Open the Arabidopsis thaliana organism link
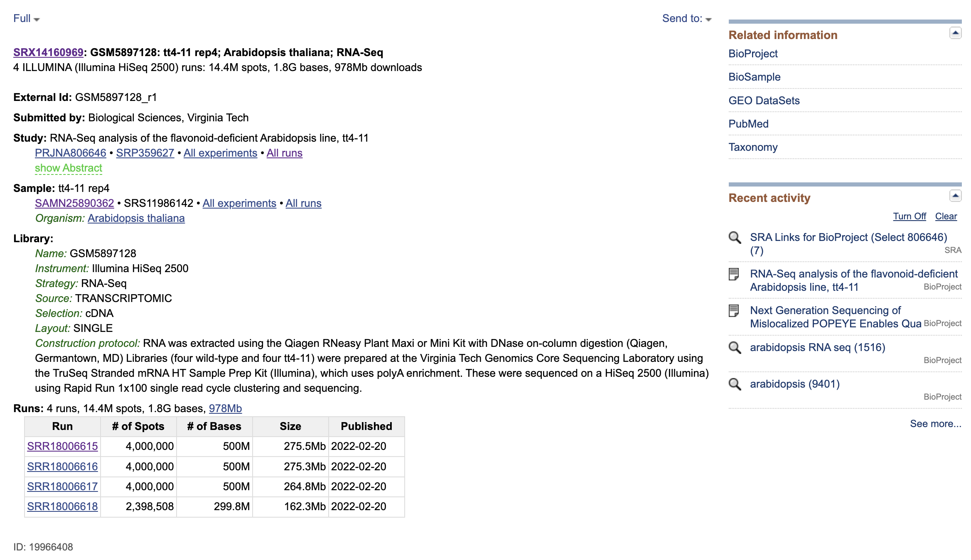The image size is (971, 560). coord(136,218)
